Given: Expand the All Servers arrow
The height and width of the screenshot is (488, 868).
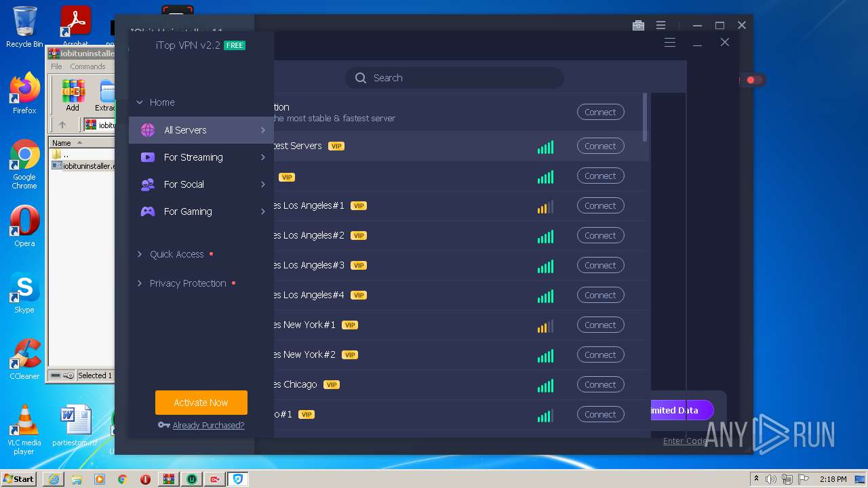Looking at the screenshot, I should click(263, 130).
